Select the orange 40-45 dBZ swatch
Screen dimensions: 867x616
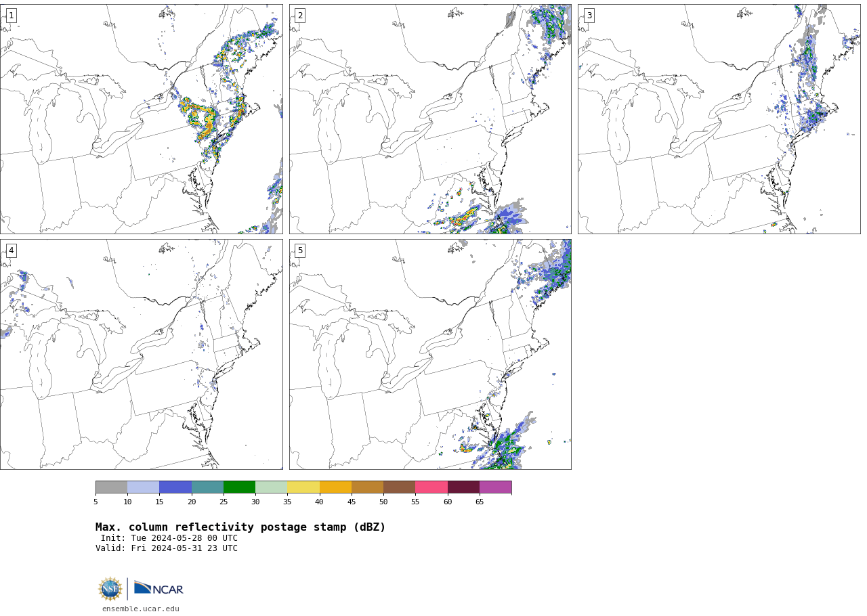click(x=335, y=487)
